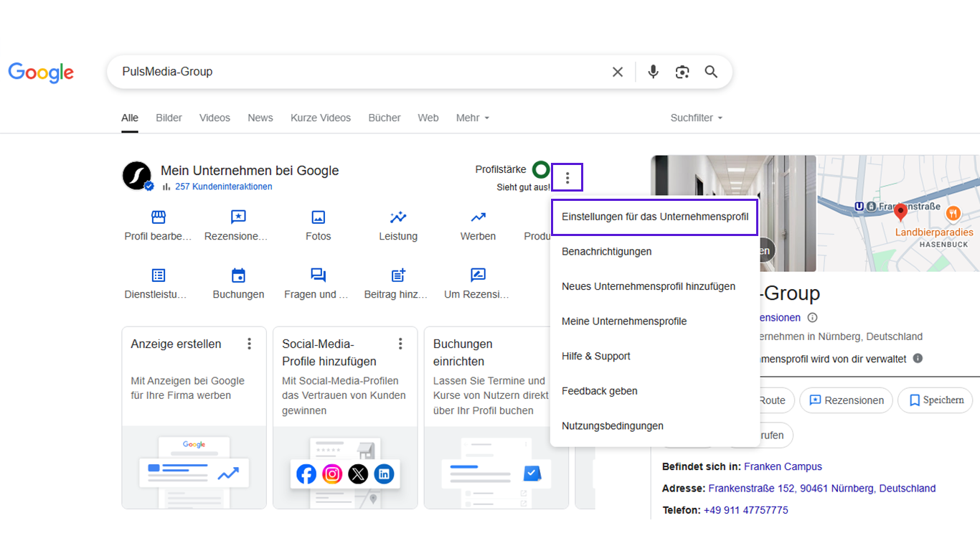Open the Fotos icon
Viewport: 980px width, 551px height.
318,217
